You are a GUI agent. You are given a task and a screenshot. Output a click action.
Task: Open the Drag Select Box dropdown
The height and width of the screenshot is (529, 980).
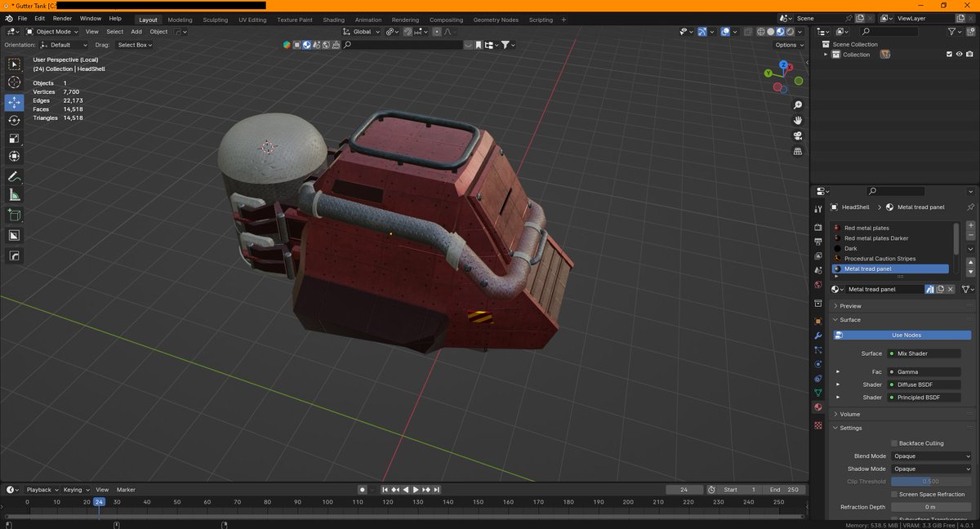135,45
